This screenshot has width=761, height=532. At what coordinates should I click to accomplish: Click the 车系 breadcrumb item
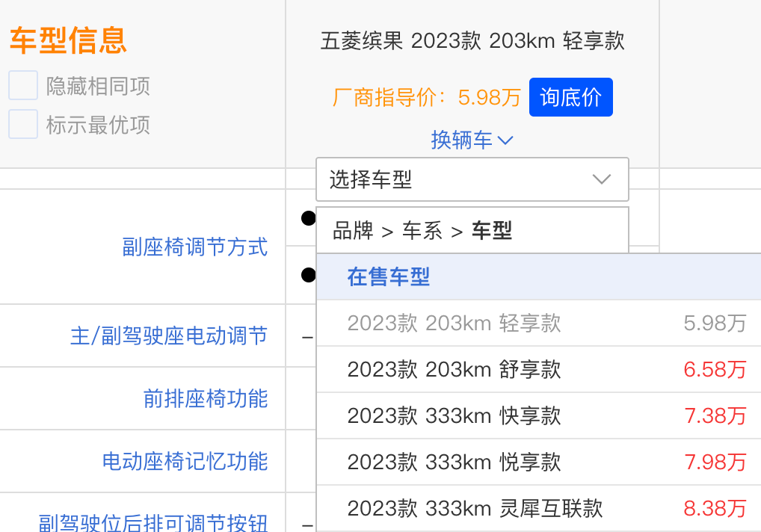422,231
